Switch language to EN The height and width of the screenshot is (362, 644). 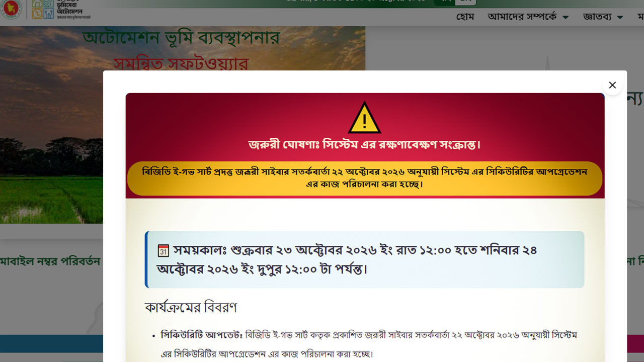(x=466, y=2)
